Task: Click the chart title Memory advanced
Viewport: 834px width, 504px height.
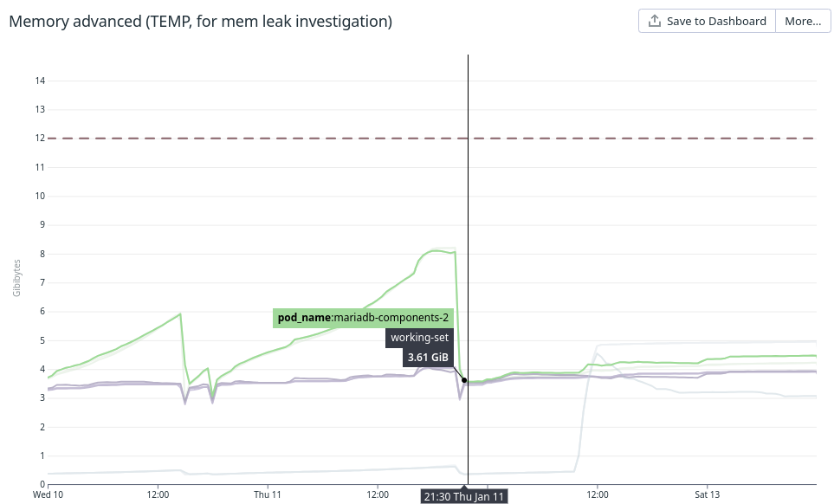Action: pos(200,22)
